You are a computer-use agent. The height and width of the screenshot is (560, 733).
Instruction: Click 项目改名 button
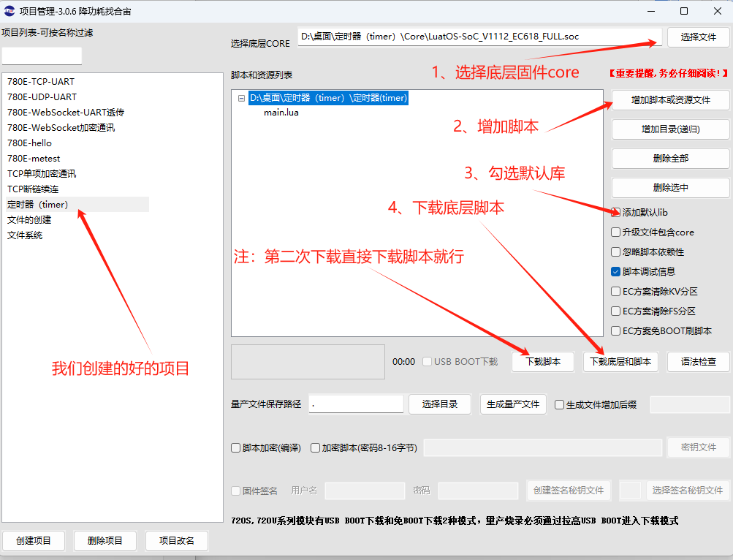(x=176, y=541)
